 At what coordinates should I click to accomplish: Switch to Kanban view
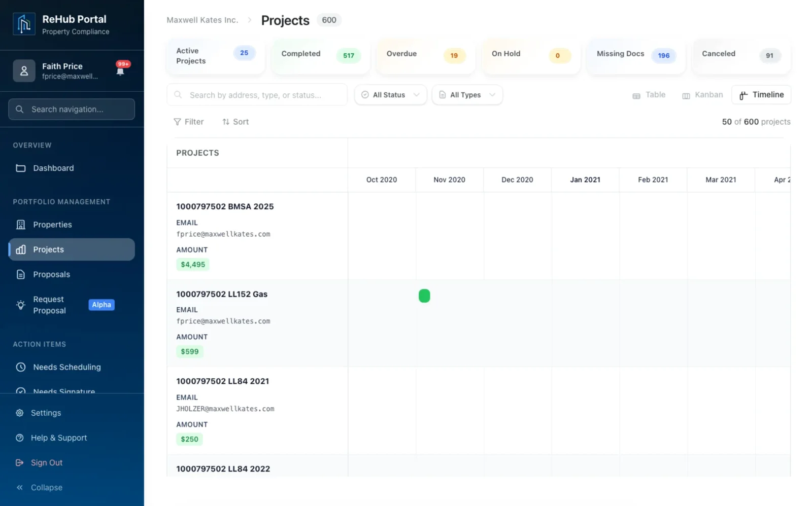(702, 95)
